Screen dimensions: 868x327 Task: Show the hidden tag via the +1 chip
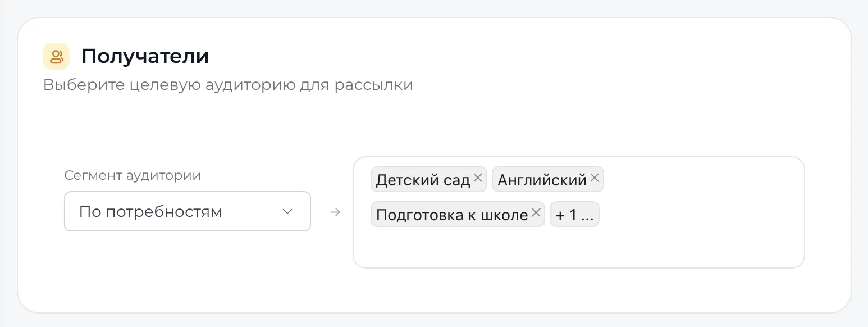(574, 214)
